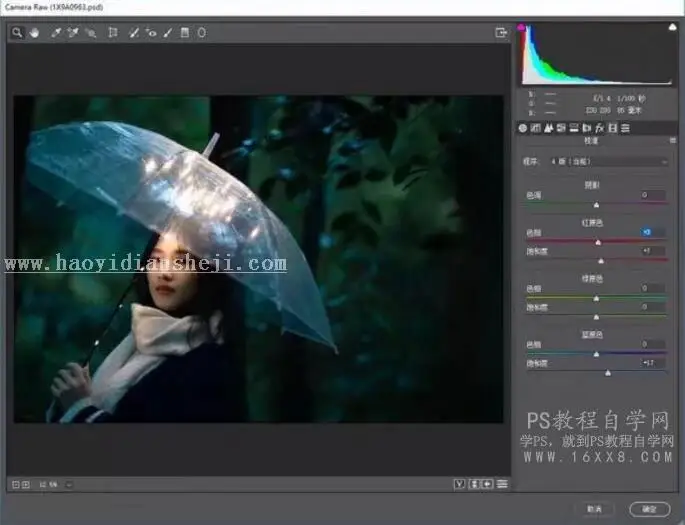
Task: Select the Red Eye Removal tool
Action: [151, 33]
